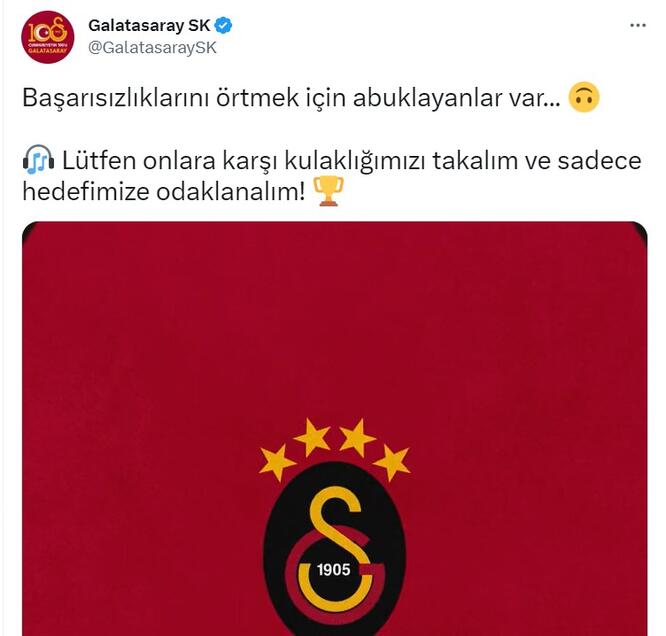
Task: Click the line starting with Lütfen onlara
Action: (x=352, y=161)
